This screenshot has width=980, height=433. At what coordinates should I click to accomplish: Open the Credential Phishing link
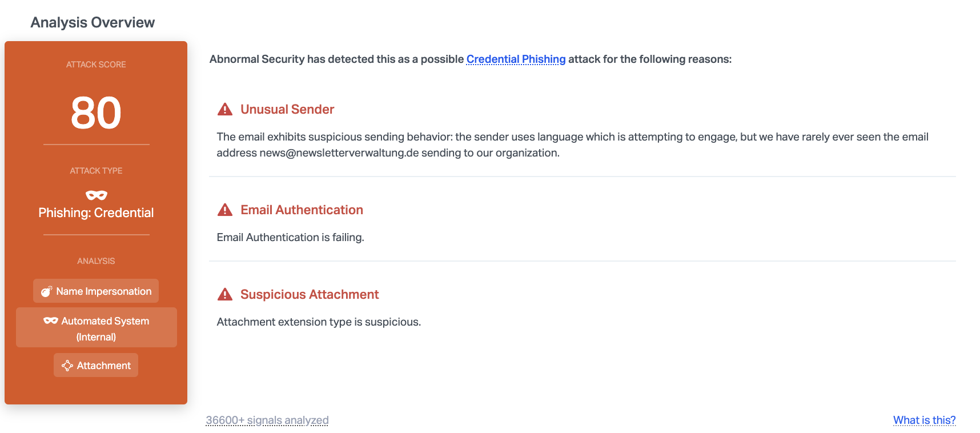[x=516, y=59]
